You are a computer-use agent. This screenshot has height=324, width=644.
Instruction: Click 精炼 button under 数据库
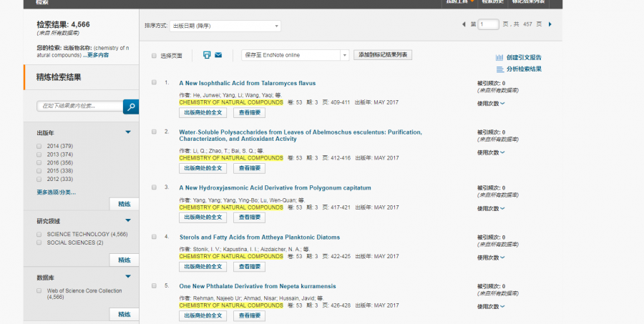click(124, 315)
